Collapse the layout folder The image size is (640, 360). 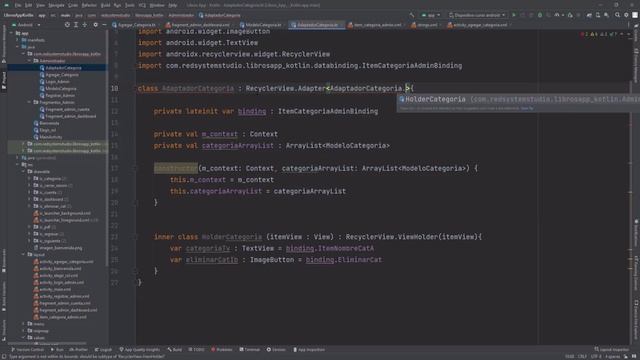point(24,255)
